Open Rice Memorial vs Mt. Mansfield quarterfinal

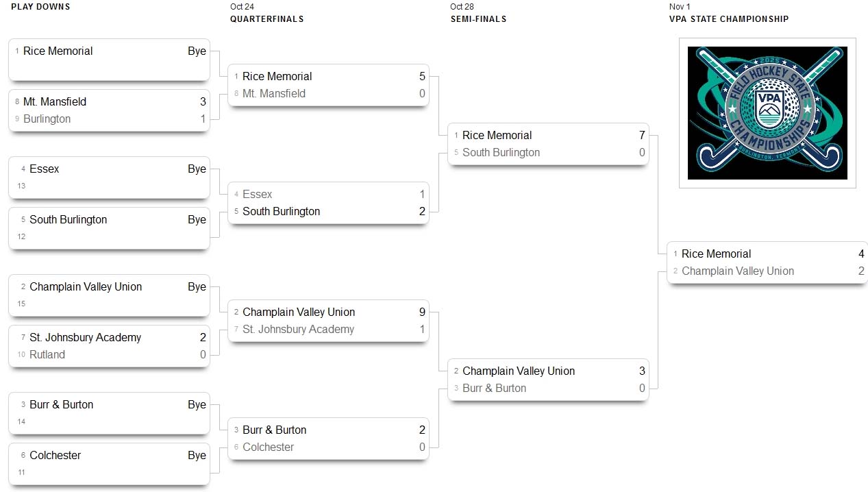pyautogui.click(x=328, y=85)
